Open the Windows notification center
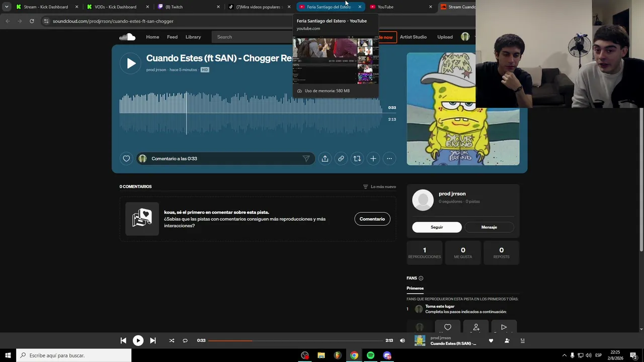Screen dimensions: 644x362 (633, 355)
